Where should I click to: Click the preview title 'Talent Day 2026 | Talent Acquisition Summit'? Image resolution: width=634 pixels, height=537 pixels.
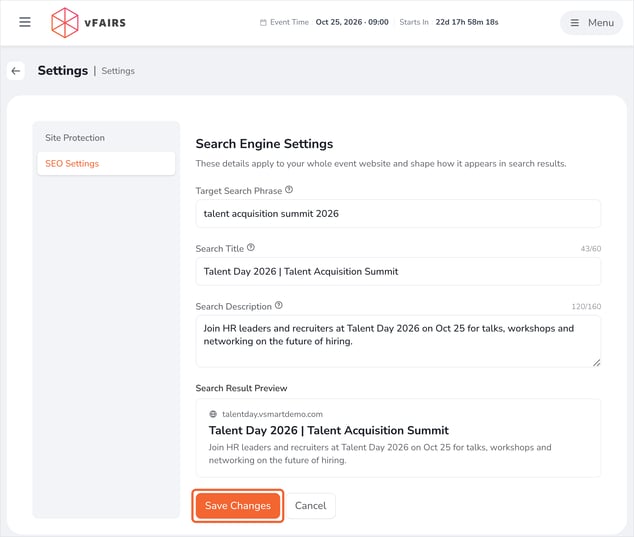tap(329, 430)
